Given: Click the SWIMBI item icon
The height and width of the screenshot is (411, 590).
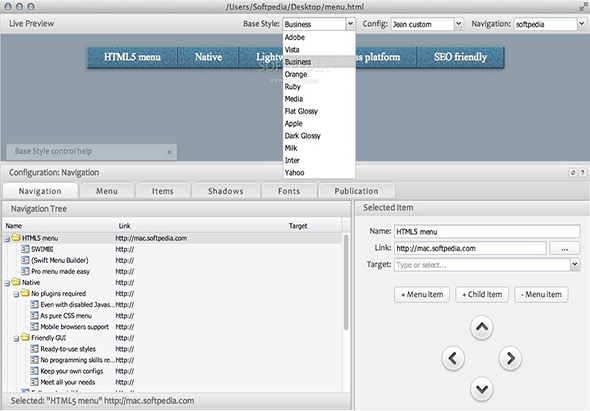Looking at the screenshot, I should tap(25, 249).
